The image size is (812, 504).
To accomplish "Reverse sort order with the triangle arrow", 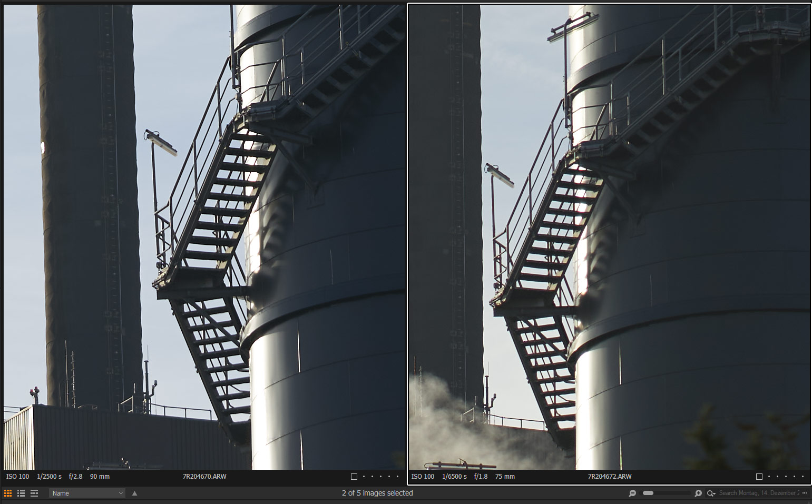I will [x=134, y=493].
